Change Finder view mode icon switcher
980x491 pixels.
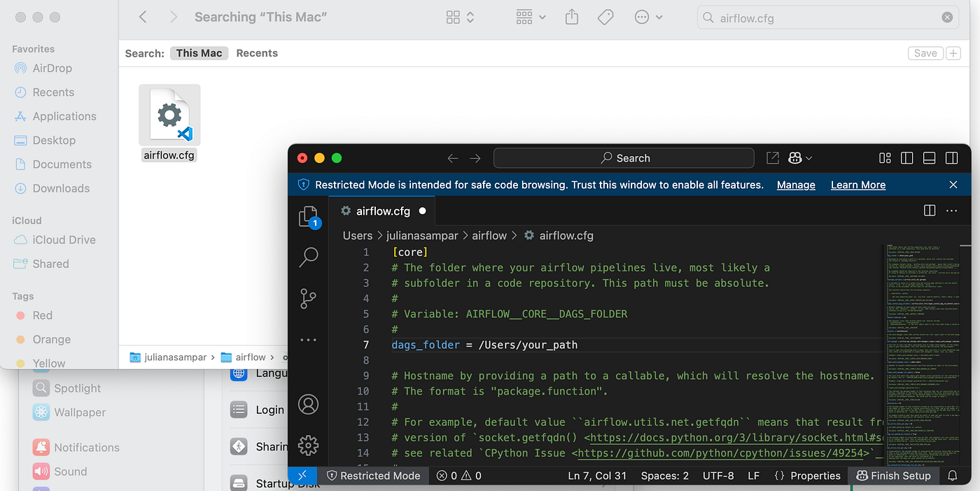pos(461,17)
